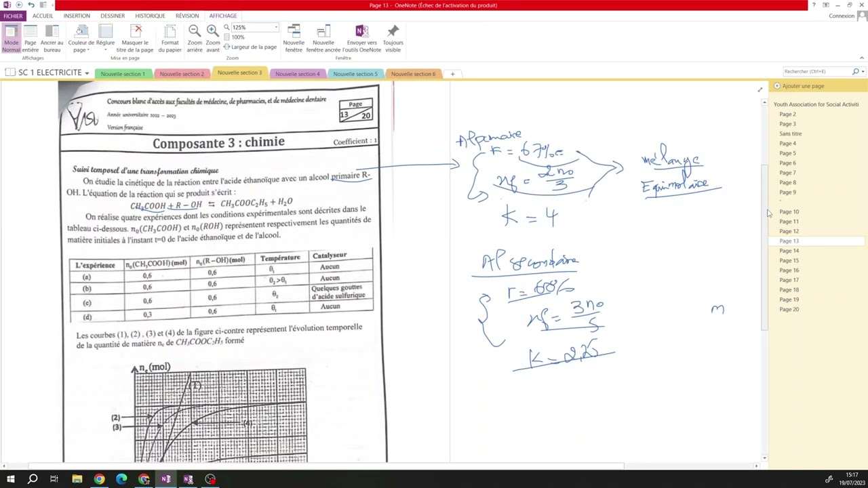Switch to Page entière full page view
This screenshot has height=488, width=868.
pos(31,39)
